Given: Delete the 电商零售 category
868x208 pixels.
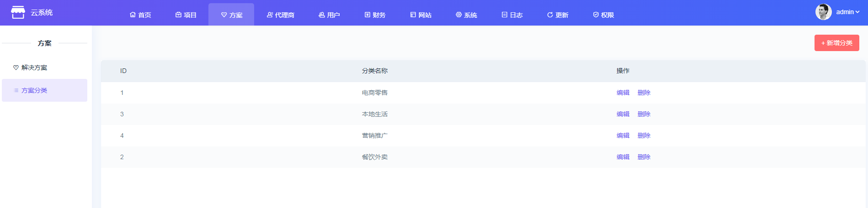Looking at the screenshot, I should [x=644, y=93].
